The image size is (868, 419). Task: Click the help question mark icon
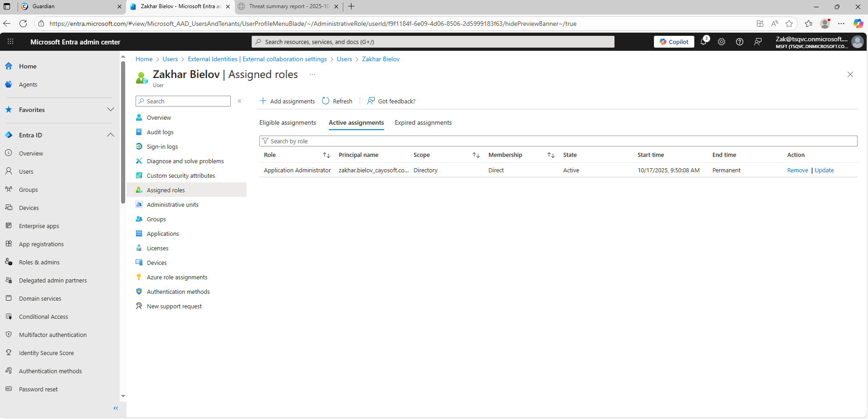click(740, 42)
